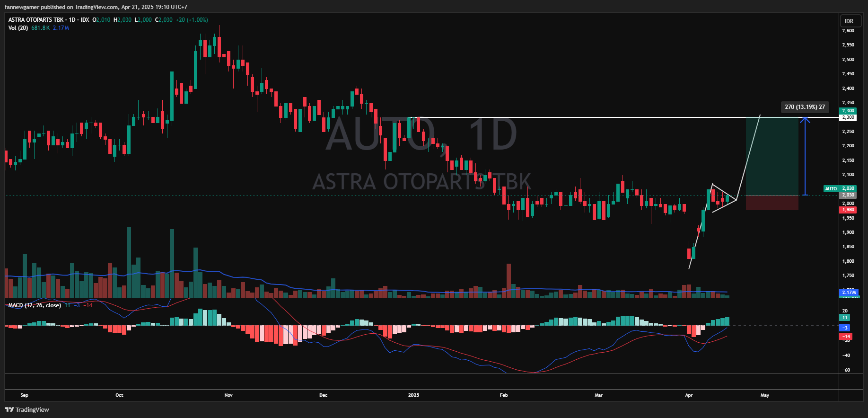Click the Sep label on the time axis
The image size is (868, 418).
point(25,395)
